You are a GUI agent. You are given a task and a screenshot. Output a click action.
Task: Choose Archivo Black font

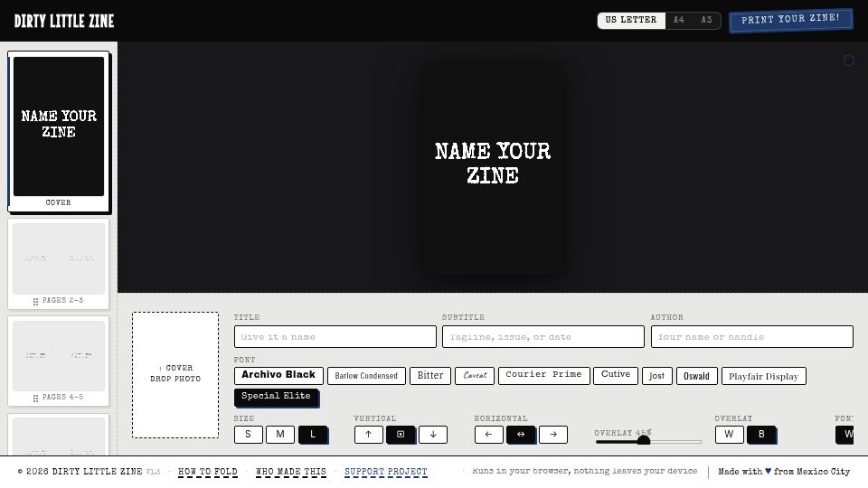(278, 375)
